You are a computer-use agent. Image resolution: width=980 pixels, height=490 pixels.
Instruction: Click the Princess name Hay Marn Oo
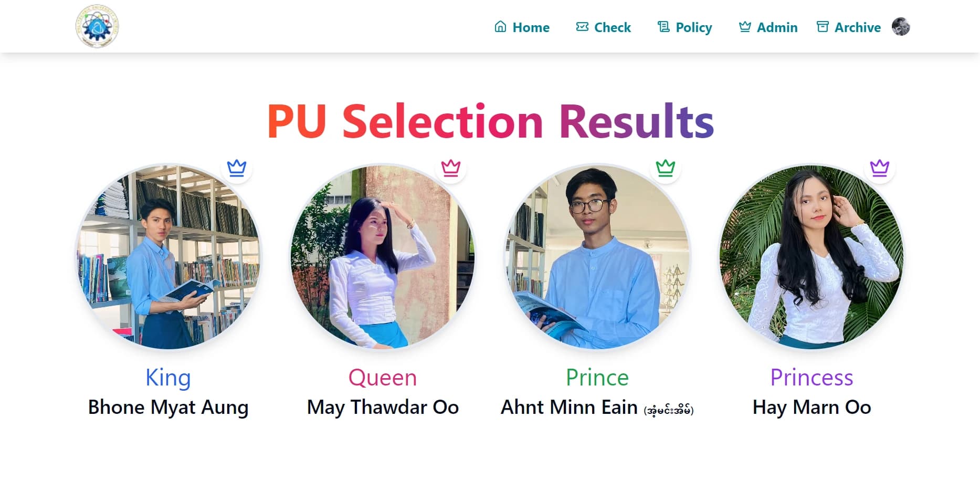click(x=812, y=408)
